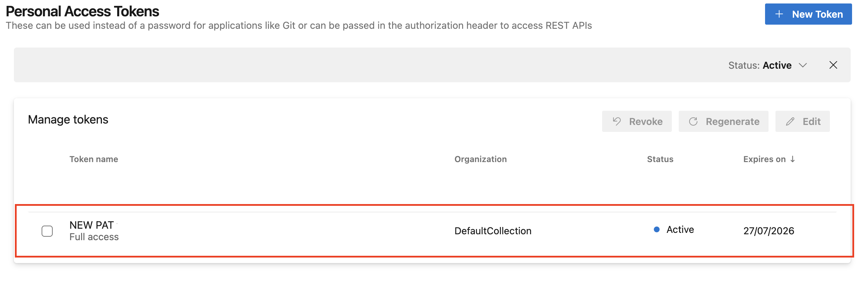
Task: Clear the status filter with the X icon
Action: pos(833,65)
